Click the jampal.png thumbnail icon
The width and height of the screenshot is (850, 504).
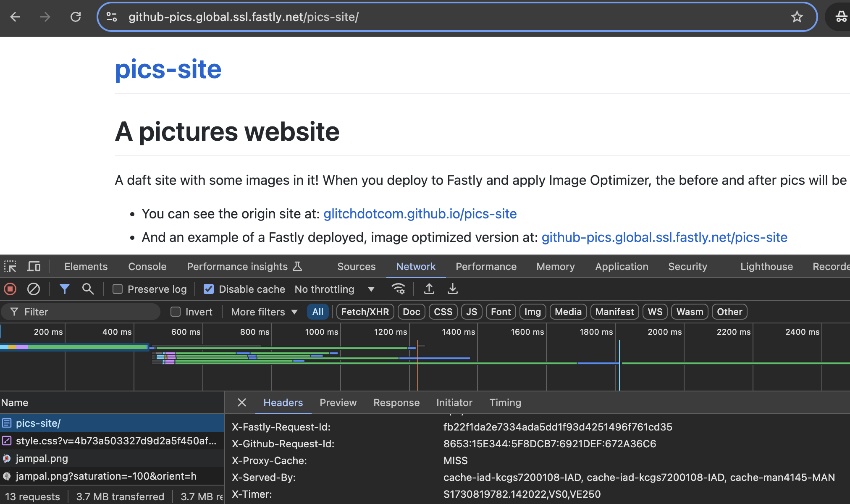coord(7,458)
